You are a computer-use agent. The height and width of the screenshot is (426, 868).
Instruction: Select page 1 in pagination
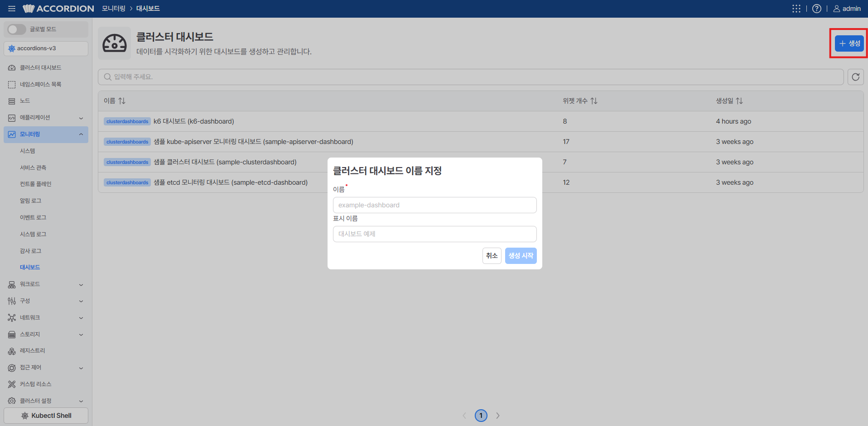click(x=481, y=416)
